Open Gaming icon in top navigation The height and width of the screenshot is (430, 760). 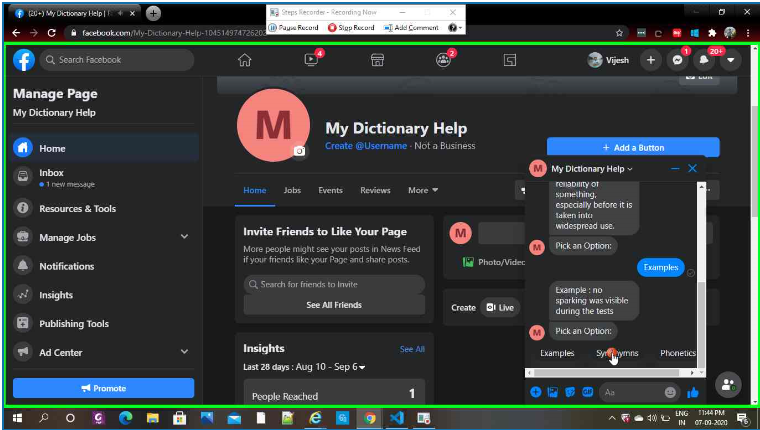point(509,60)
